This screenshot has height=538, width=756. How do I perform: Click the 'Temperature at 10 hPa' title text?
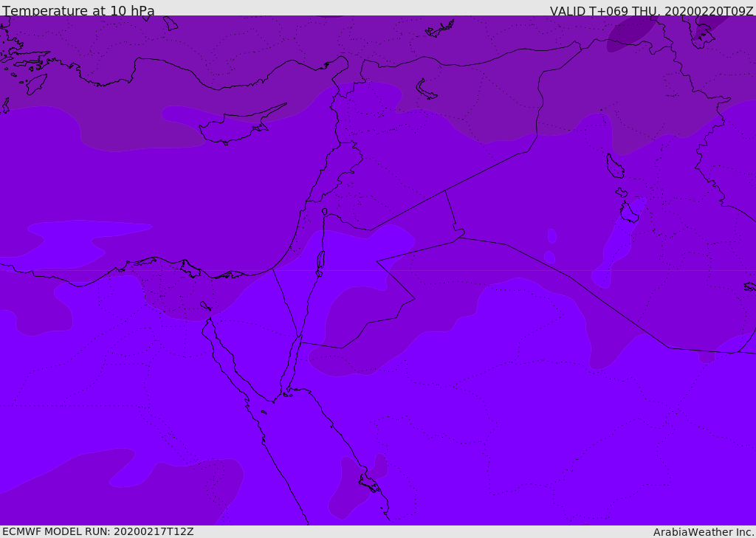click(78, 10)
